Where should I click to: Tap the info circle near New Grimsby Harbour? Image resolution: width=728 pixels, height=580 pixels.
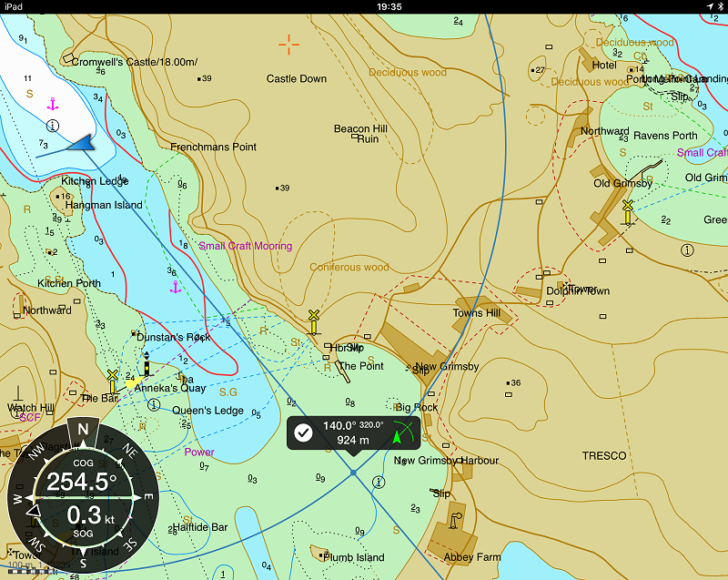pyautogui.click(x=379, y=482)
